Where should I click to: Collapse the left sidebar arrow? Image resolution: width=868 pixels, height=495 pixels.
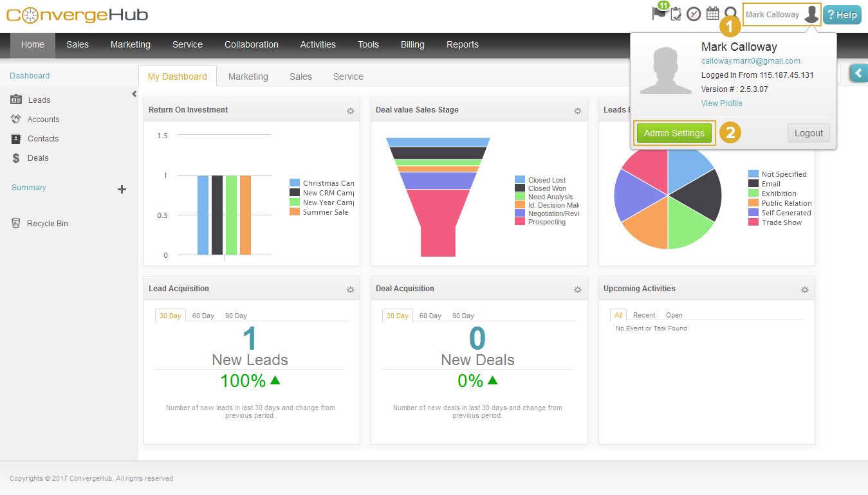pos(134,94)
